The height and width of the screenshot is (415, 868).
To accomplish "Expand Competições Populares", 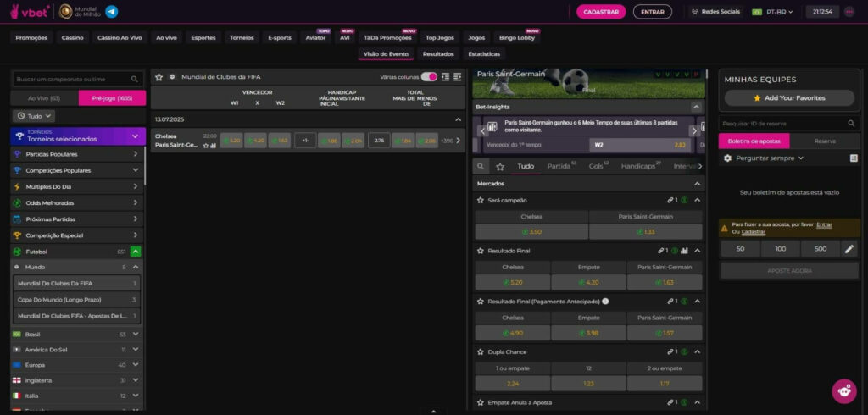I will 78,170.
